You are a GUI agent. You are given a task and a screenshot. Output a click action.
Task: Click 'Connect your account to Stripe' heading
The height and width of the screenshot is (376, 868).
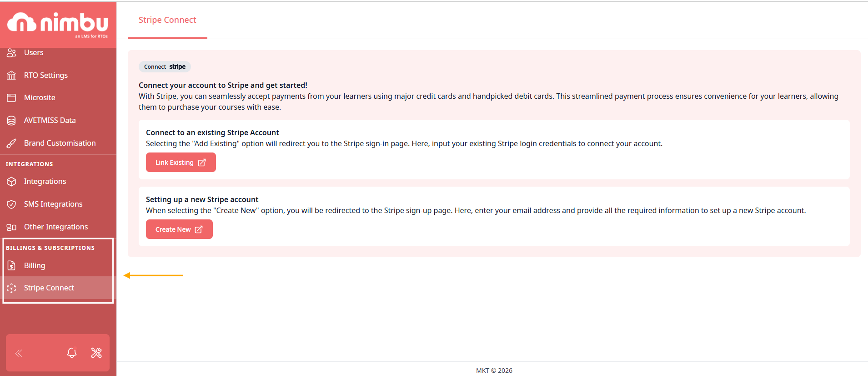pyautogui.click(x=223, y=85)
